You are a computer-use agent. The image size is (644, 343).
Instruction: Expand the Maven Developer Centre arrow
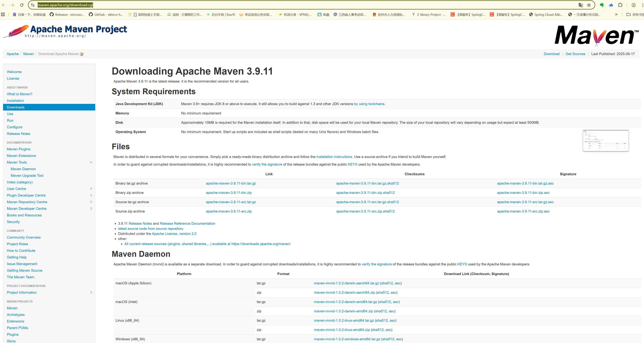tap(91, 208)
